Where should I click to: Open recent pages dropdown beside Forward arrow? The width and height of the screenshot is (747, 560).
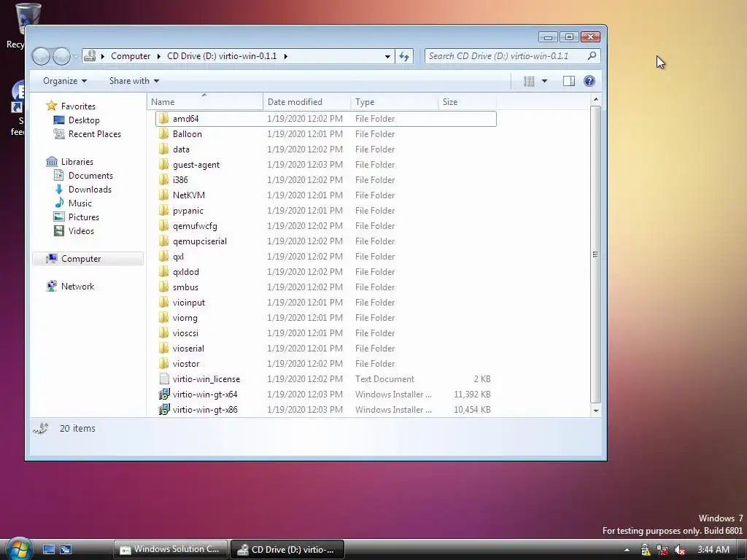click(x=76, y=56)
